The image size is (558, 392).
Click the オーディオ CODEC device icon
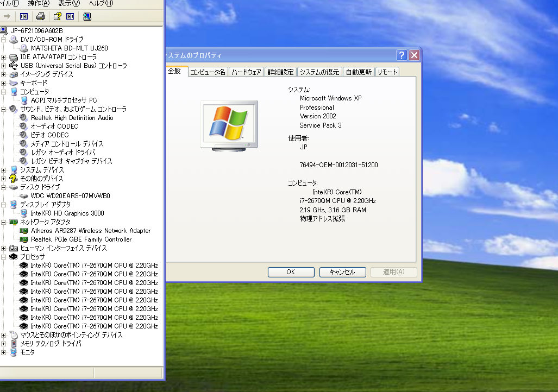24,127
